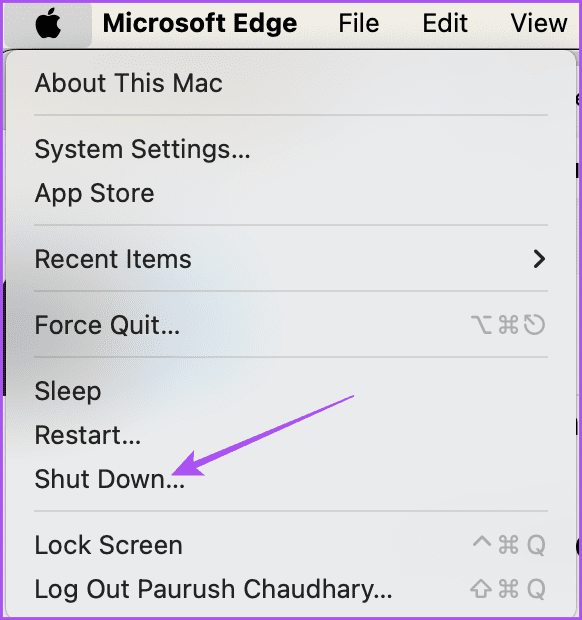Log Out Paurush Chaudhary
Screen dimensions: 582x620
pos(291,589)
